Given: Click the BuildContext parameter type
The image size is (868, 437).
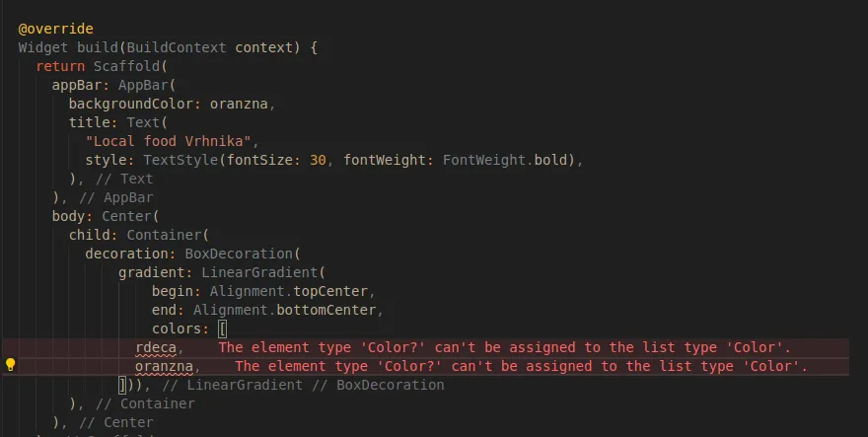Looking at the screenshot, I should 176,47.
